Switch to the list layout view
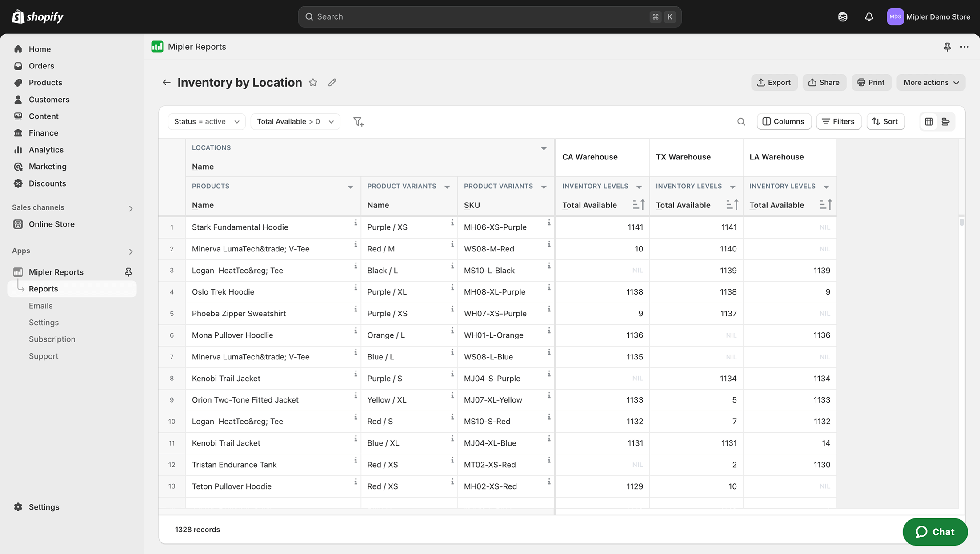Screen dimensions: 980x554 point(946,121)
